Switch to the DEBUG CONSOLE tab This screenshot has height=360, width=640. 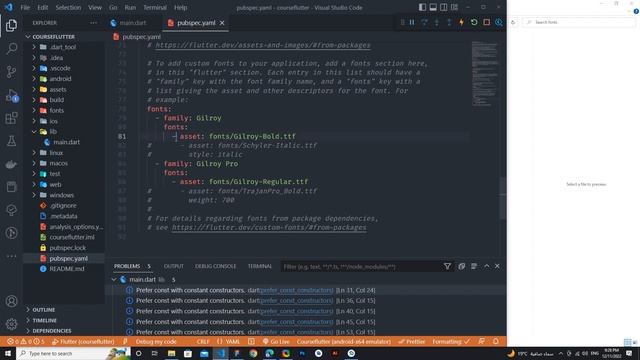(x=216, y=266)
